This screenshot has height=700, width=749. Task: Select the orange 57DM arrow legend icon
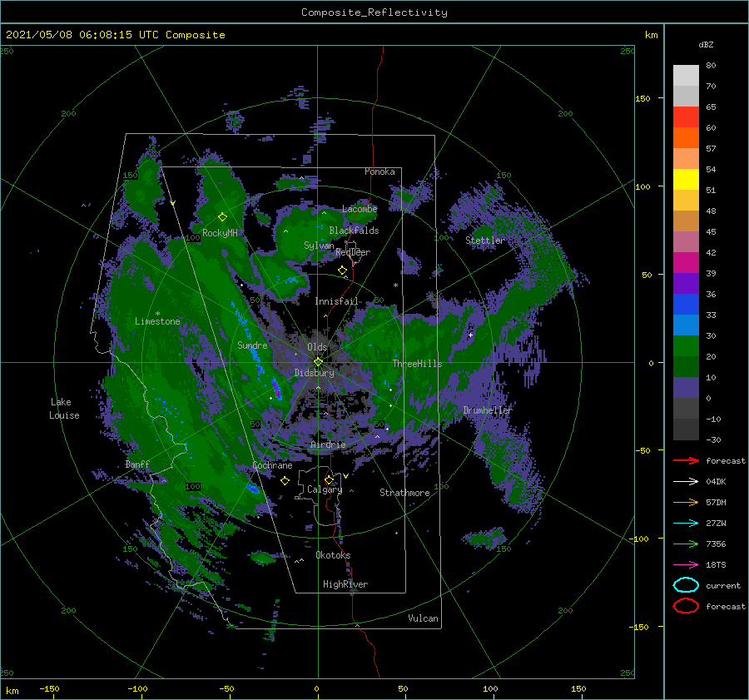[x=686, y=502]
